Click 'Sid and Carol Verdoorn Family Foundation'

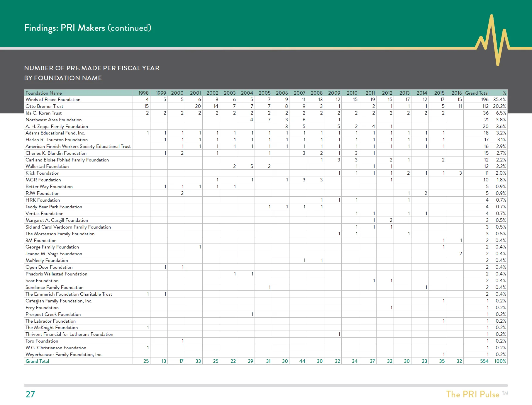68,227
